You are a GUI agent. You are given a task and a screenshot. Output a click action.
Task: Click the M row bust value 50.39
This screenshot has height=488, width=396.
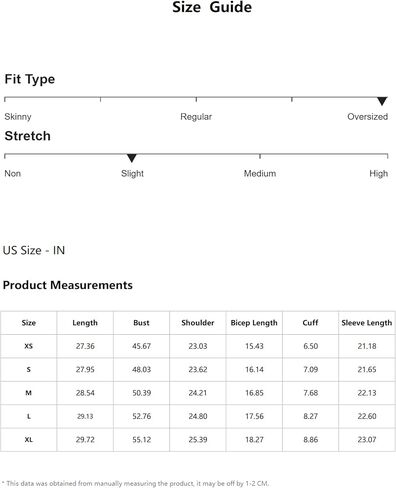[142, 393]
